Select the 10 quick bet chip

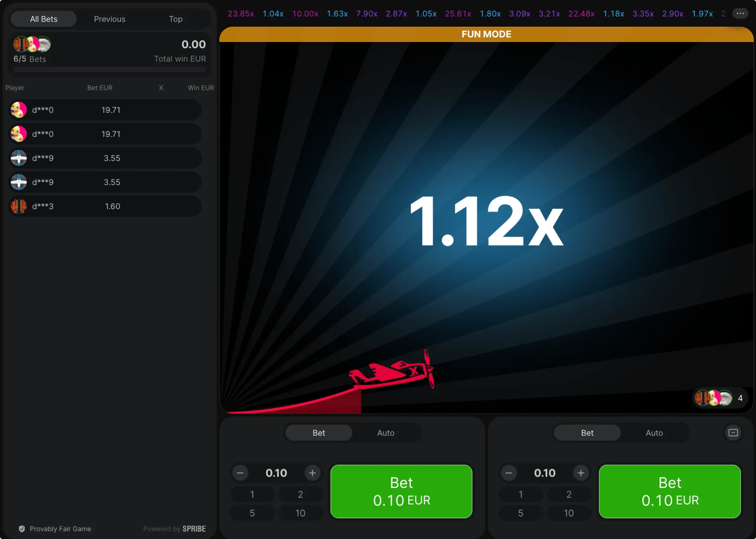pos(301,513)
